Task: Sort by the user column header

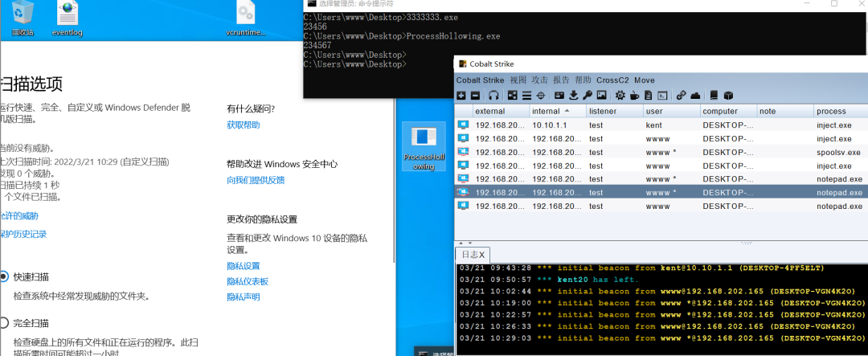Action: click(672, 111)
